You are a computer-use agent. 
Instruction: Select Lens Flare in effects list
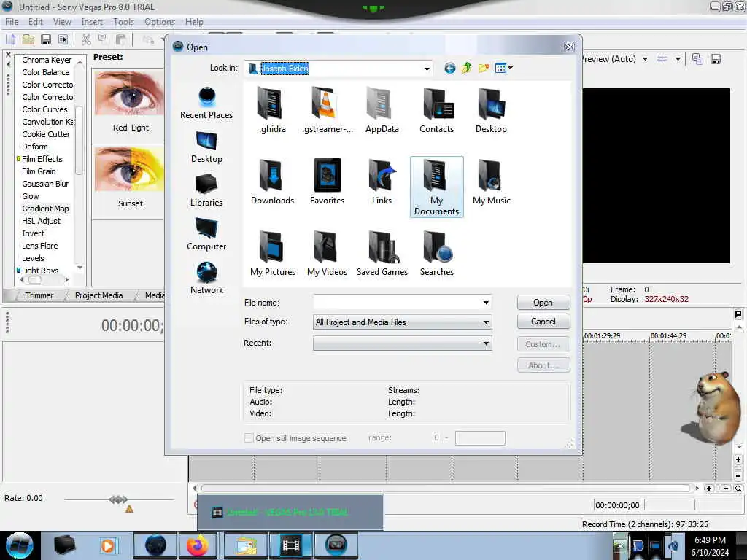[40, 246]
